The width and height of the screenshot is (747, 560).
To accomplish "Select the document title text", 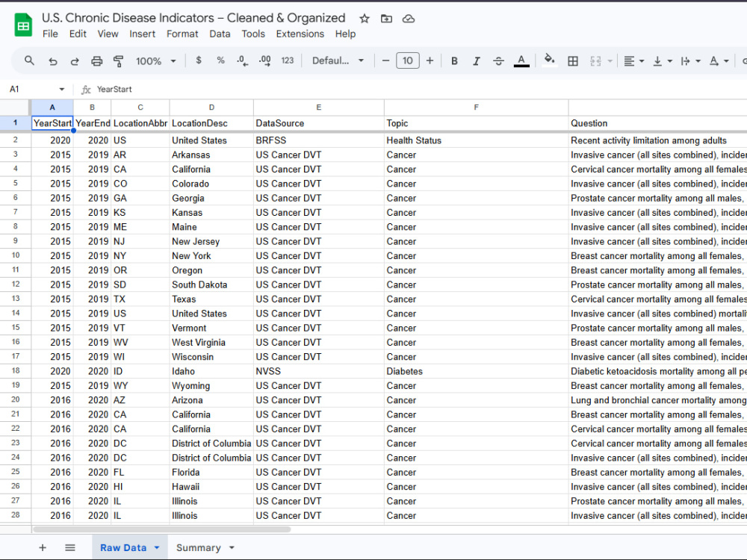I will 193,18.
